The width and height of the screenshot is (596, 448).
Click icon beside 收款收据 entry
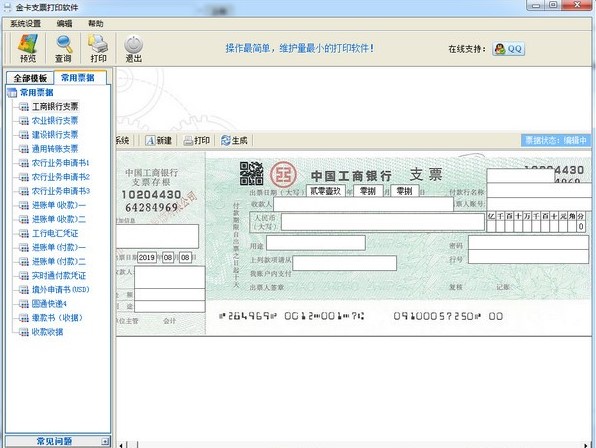[x=24, y=332]
